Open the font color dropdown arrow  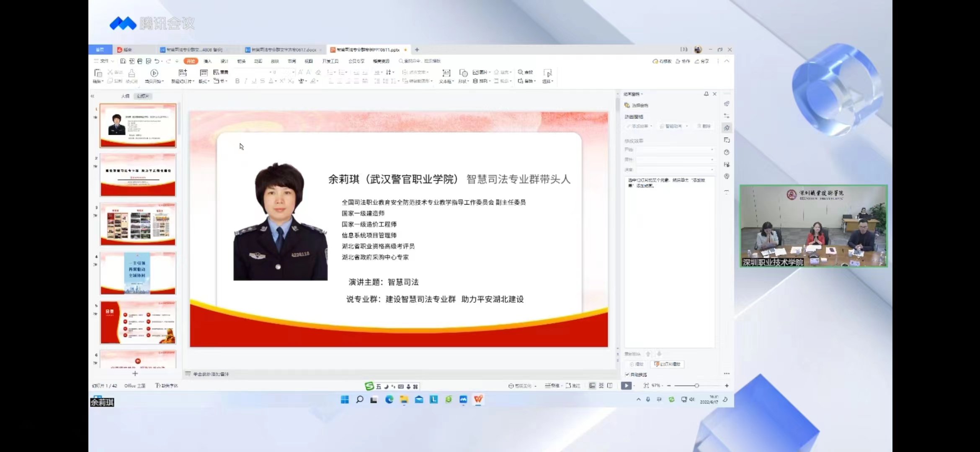[276, 81]
